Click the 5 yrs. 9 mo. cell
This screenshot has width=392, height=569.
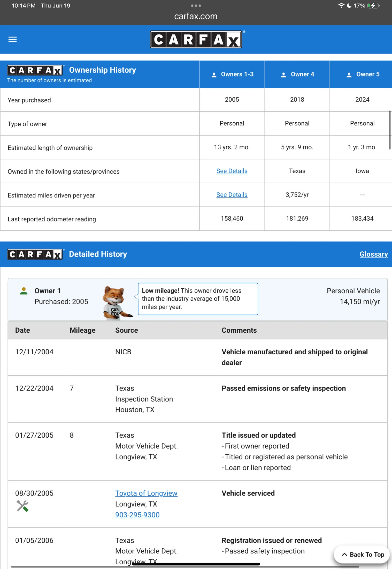297,147
